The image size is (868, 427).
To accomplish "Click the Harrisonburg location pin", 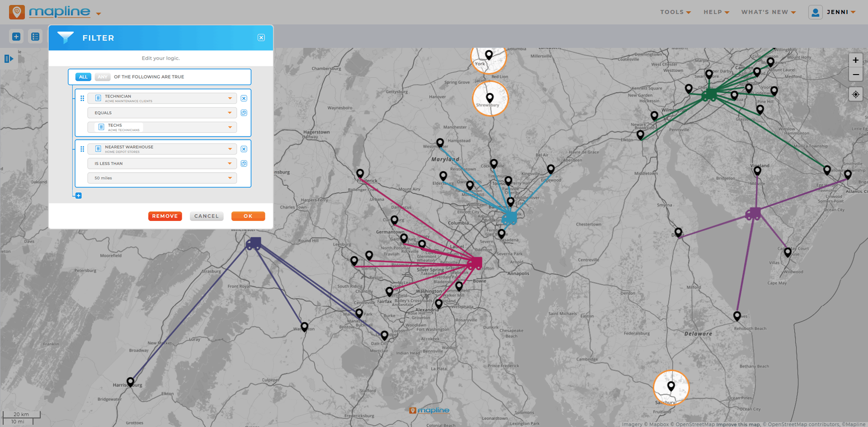I will [130, 382].
